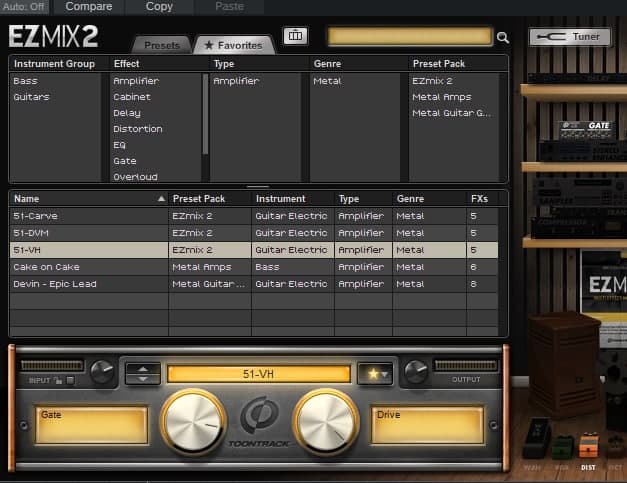Select Delay in the Effect filter
This screenshot has height=483, width=627.
pyautogui.click(x=127, y=113)
